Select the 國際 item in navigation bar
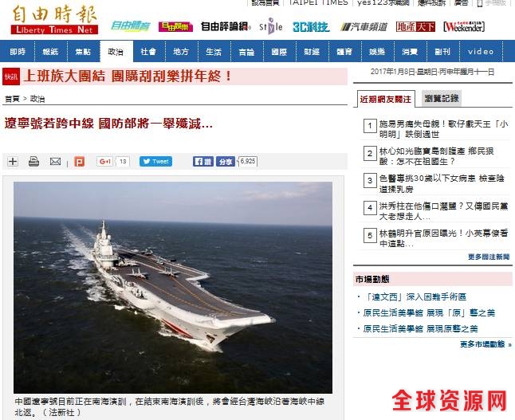Viewport: 515px width, 420px height. pos(280,51)
